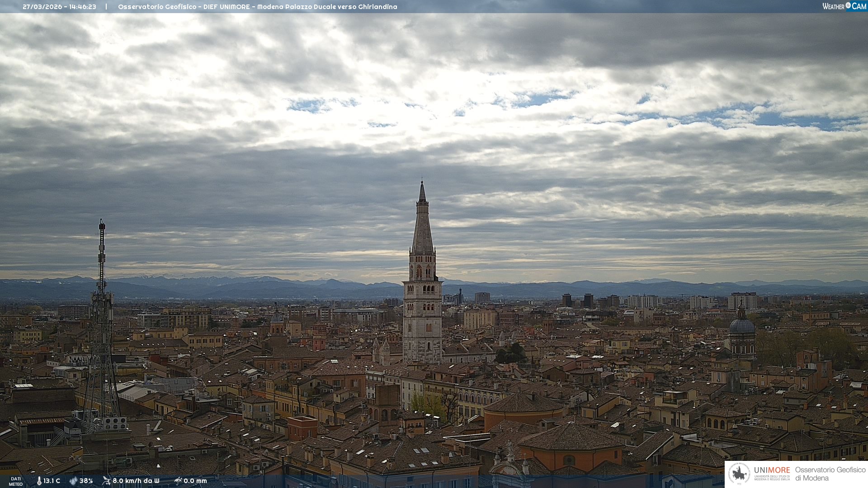Click the 0.0 mm rainfall value
The width and height of the screenshot is (868, 488).
(x=195, y=481)
